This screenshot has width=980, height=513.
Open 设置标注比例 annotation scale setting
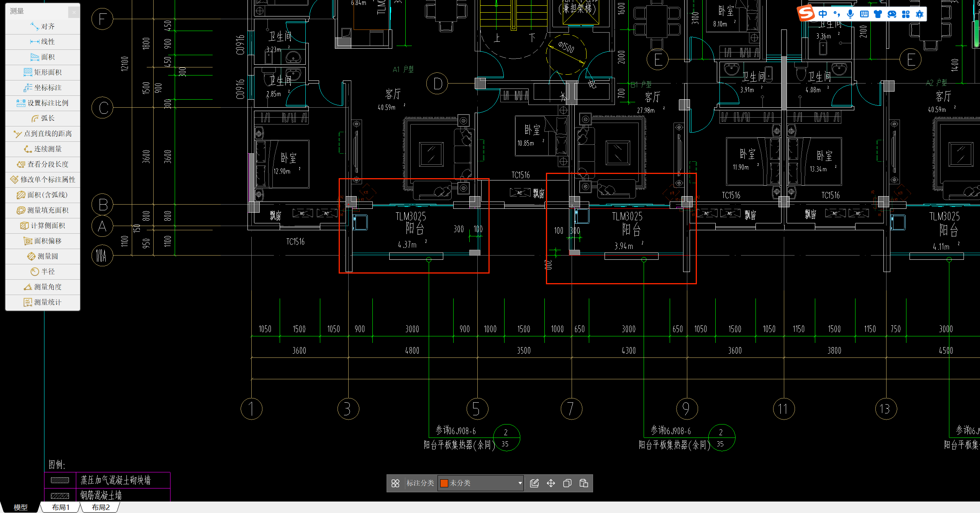pos(43,103)
